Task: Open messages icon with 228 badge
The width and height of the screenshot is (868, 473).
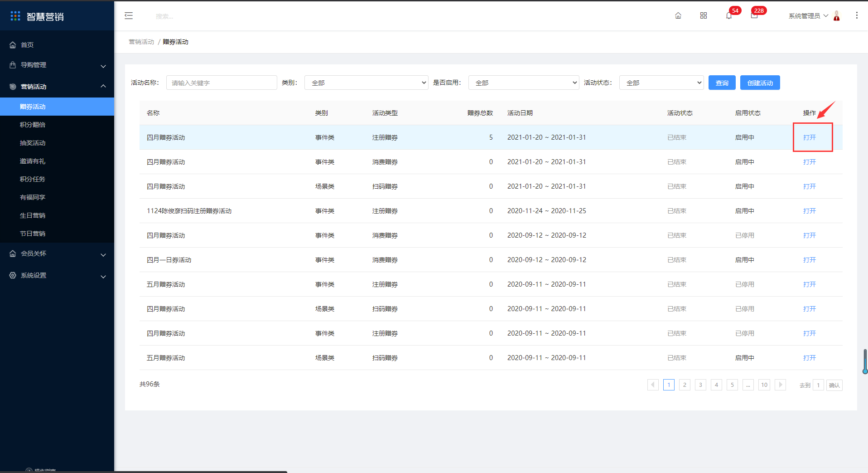Action: [x=754, y=16]
